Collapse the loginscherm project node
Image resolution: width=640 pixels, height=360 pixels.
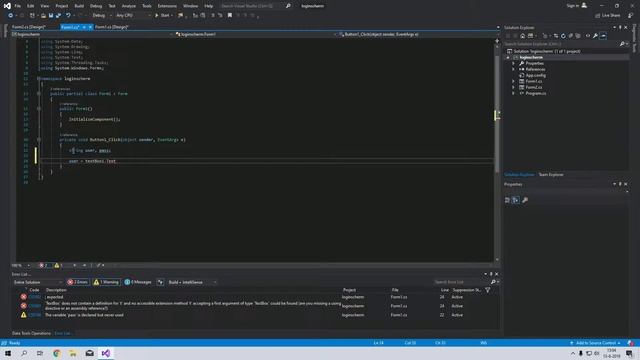508,58
